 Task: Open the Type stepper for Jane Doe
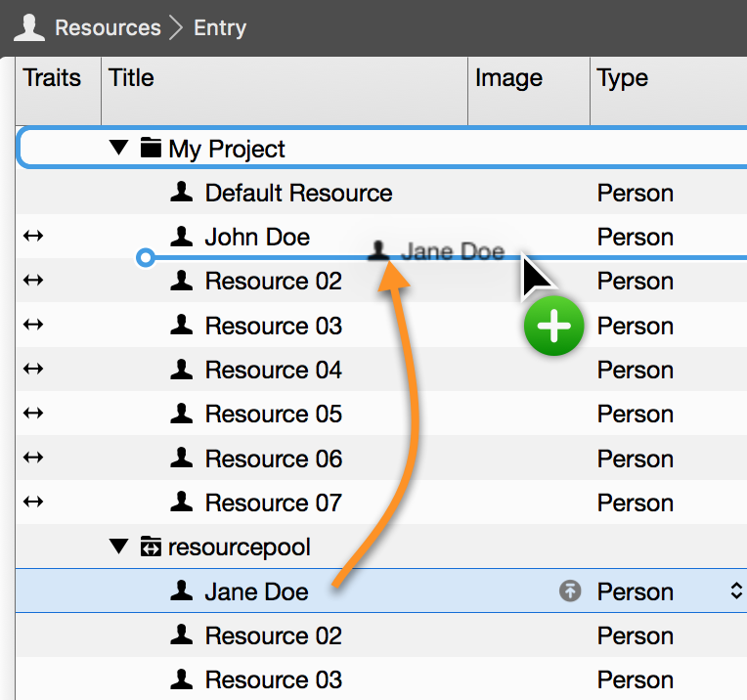click(x=735, y=591)
